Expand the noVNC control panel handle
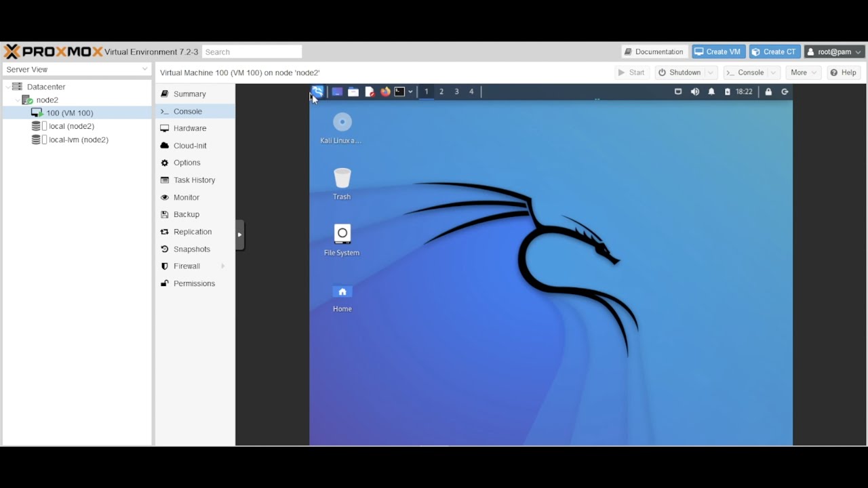The width and height of the screenshot is (868, 488). 239,235
